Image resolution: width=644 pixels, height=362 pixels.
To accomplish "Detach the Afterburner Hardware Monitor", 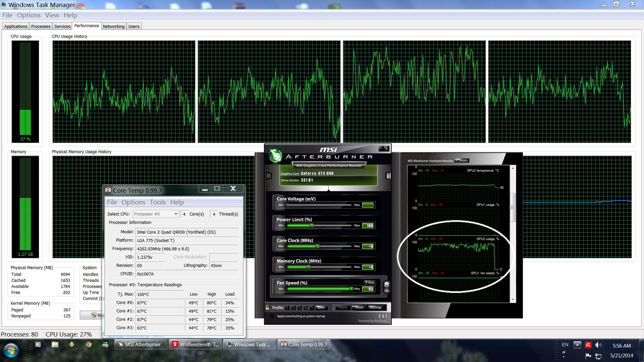I will point(462,161).
